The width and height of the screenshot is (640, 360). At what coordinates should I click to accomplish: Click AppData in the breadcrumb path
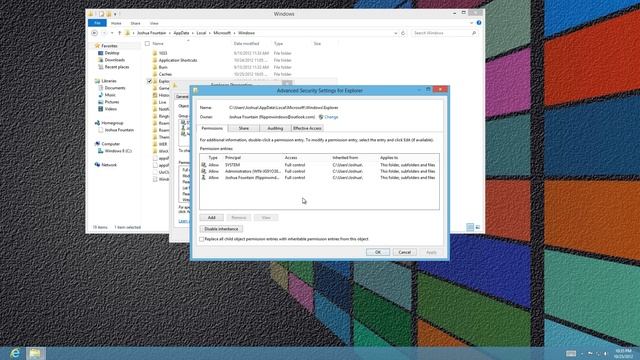tap(181, 33)
